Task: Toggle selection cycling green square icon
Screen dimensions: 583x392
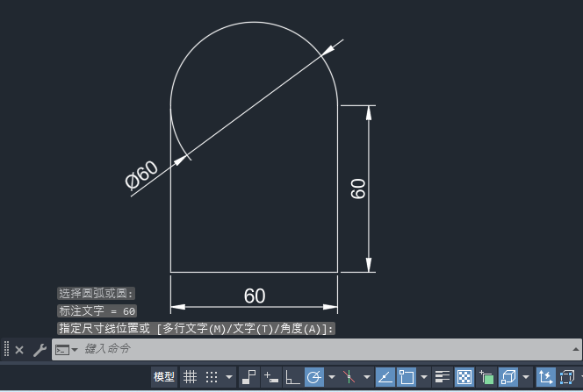Action: point(486,377)
